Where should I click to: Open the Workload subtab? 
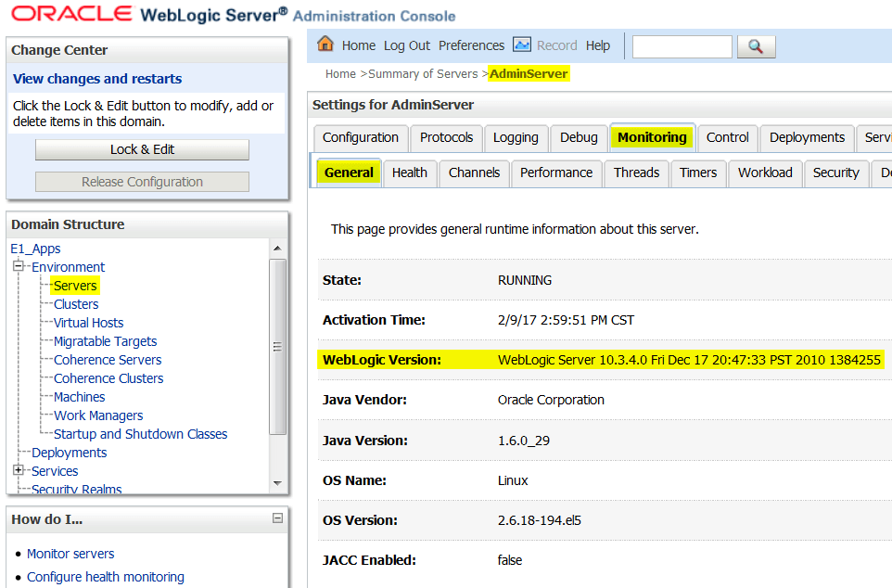click(765, 173)
